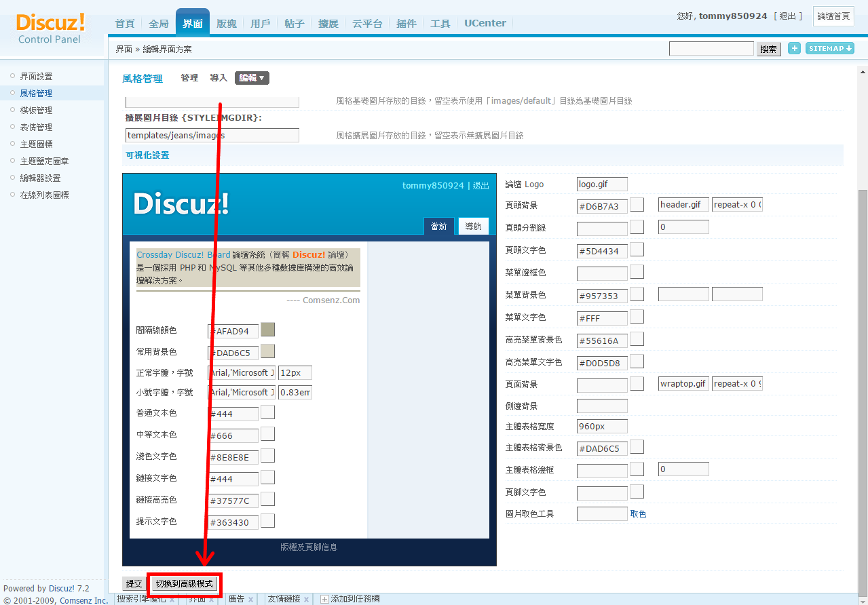The height and width of the screenshot is (605, 868).
Task: Click the 論壇首頁 button
Action: coord(833,16)
